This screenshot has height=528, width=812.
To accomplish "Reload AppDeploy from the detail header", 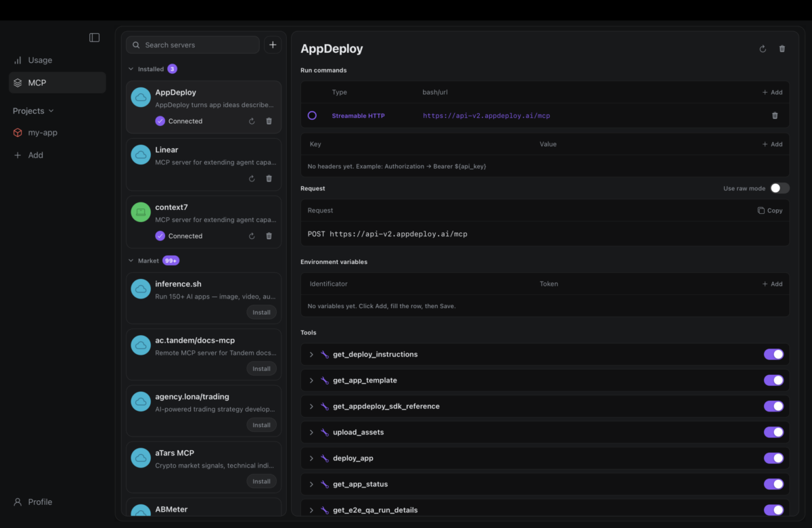I will (763, 49).
